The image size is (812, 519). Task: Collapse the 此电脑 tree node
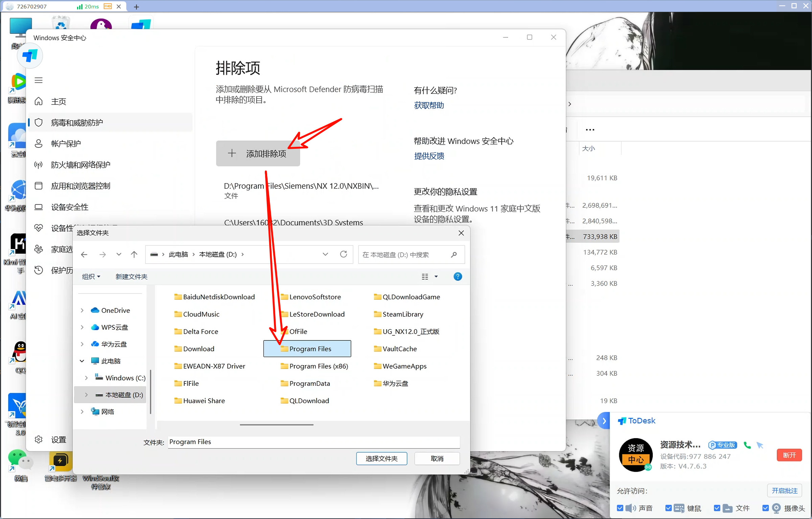point(82,361)
